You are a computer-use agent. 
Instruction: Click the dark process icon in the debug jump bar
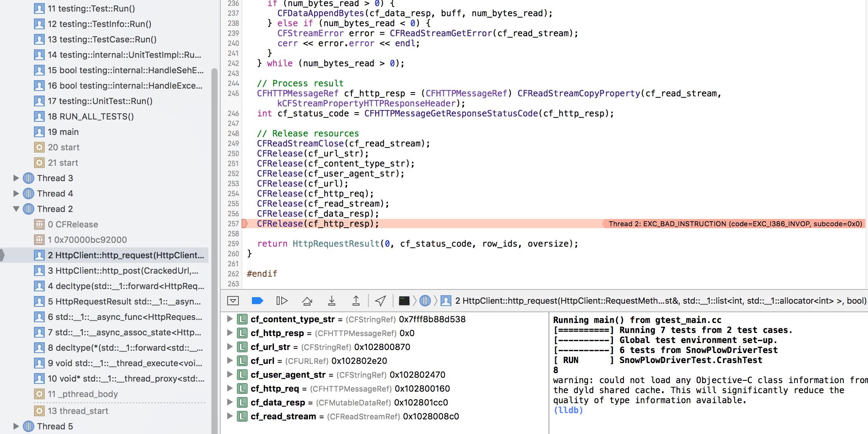click(404, 301)
